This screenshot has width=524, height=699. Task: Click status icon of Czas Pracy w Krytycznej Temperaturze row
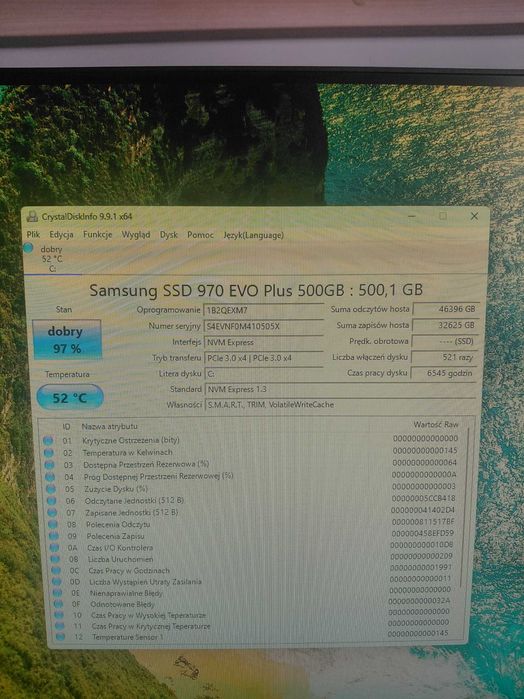(60, 626)
